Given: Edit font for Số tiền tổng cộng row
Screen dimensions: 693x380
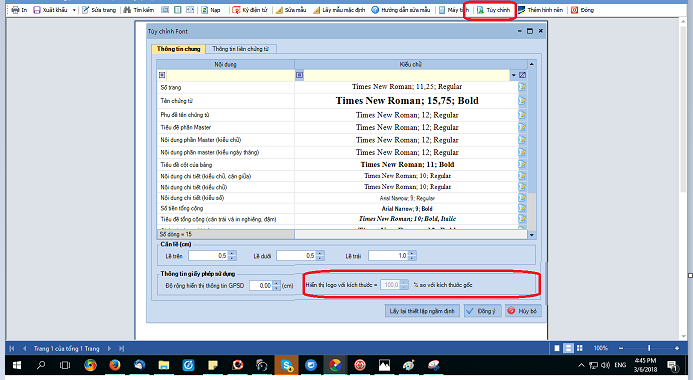Looking at the screenshot, I should pyautogui.click(x=522, y=208).
